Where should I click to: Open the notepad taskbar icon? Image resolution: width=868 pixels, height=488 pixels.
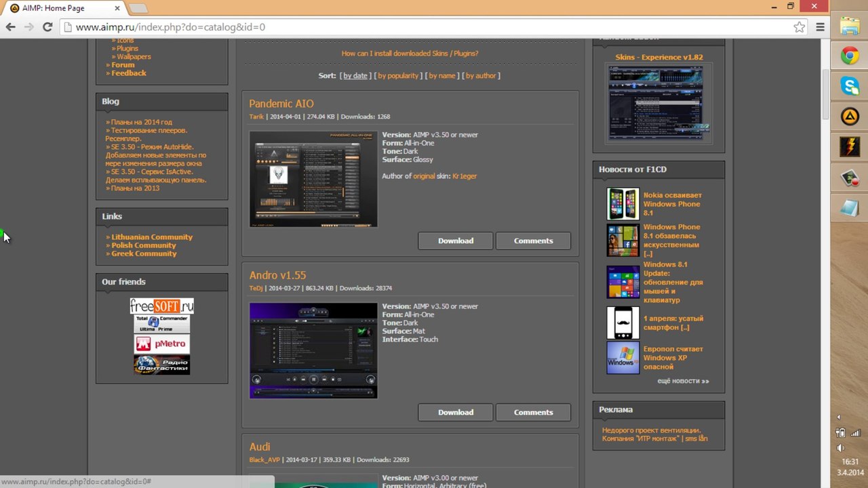pos(850,208)
